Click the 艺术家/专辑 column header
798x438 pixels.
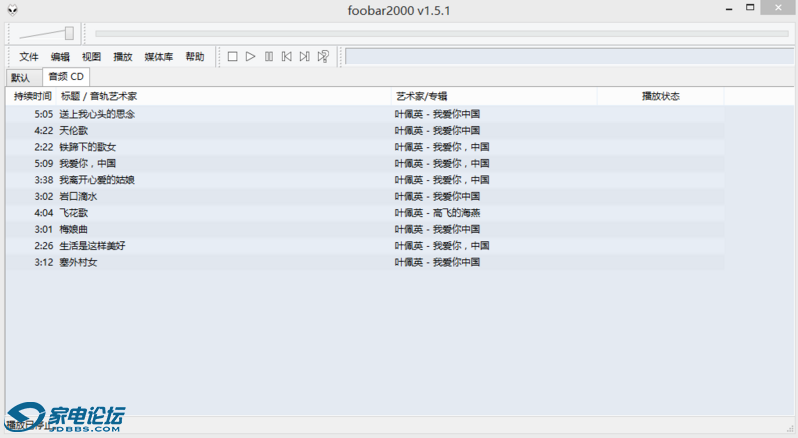point(422,97)
